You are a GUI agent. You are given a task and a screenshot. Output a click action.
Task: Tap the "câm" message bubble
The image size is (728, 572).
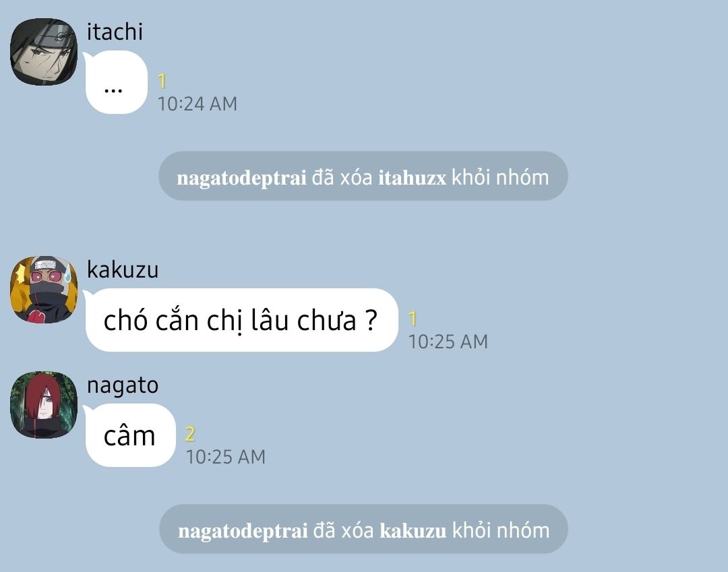coord(131,436)
